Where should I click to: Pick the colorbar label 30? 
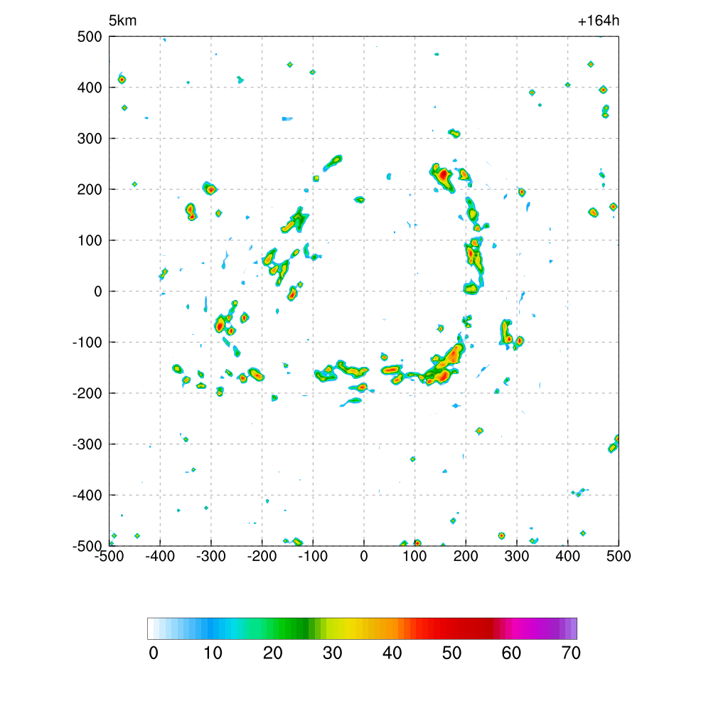coord(333,653)
